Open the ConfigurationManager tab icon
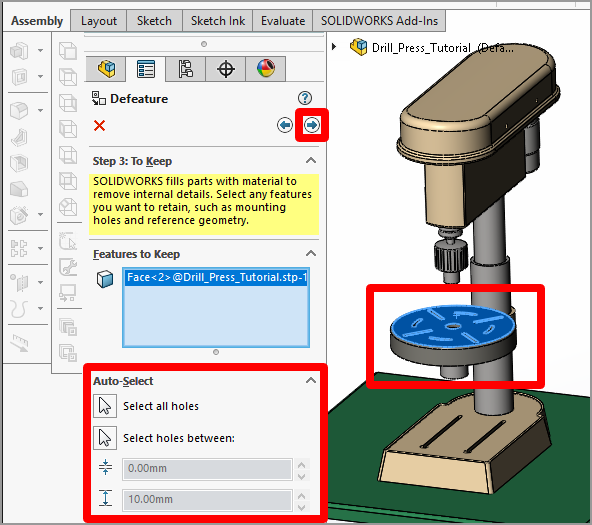Viewport: 592px width, 525px height. pos(185,69)
